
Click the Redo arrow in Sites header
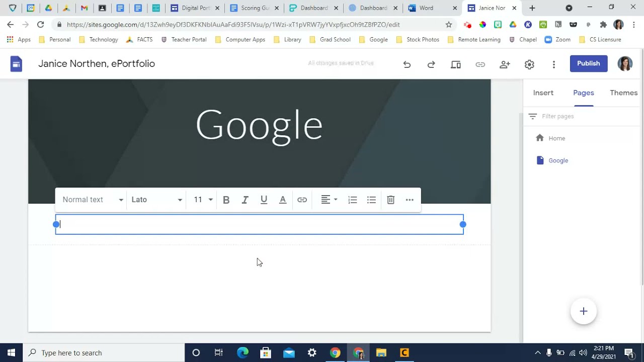431,64
